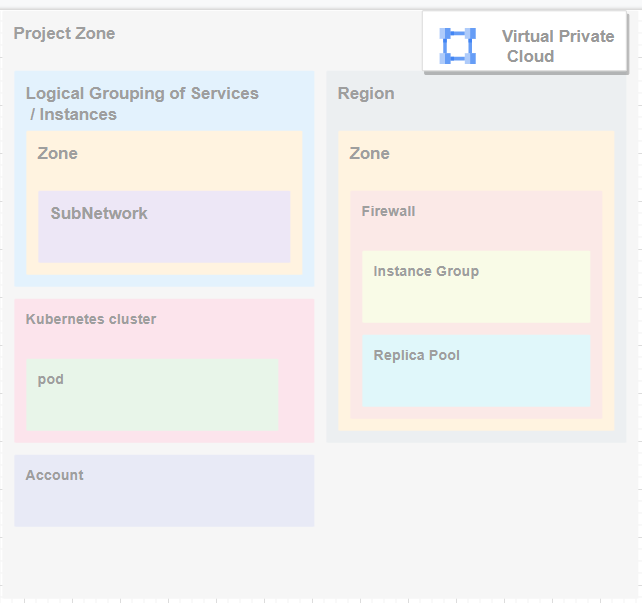Select the lavender Account box
Screen dimensions: 642x603
(x=164, y=500)
